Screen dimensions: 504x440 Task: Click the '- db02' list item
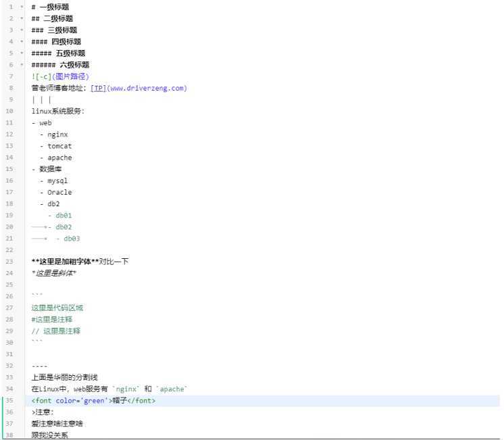click(59, 227)
